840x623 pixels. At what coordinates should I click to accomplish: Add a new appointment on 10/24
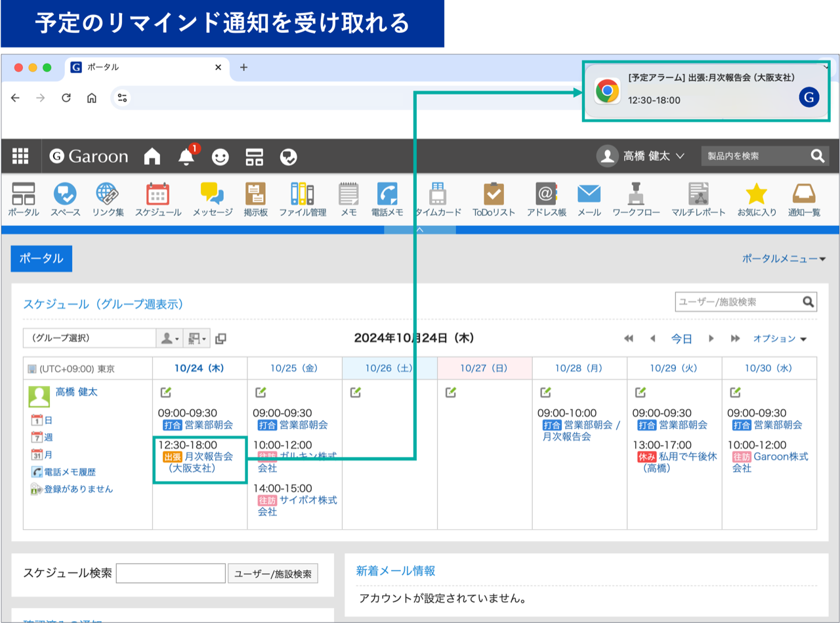click(x=166, y=393)
